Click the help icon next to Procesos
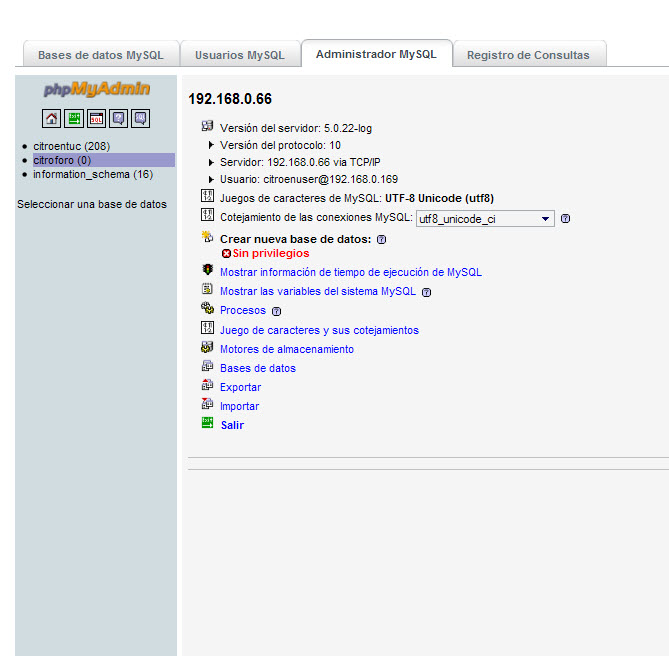Viewport: 669px width, 656px height. pyautogui.click(x=276, y=311)
